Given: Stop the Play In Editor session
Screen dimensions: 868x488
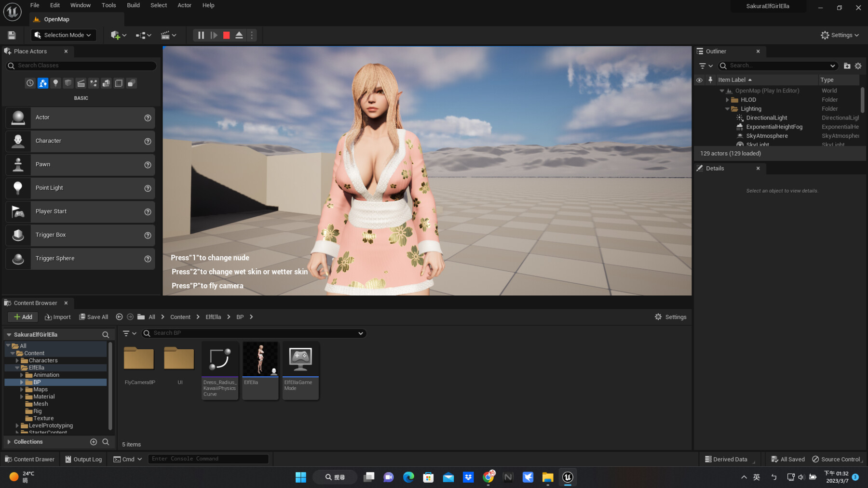Looking at the screenshot, I should pos(226,35).
